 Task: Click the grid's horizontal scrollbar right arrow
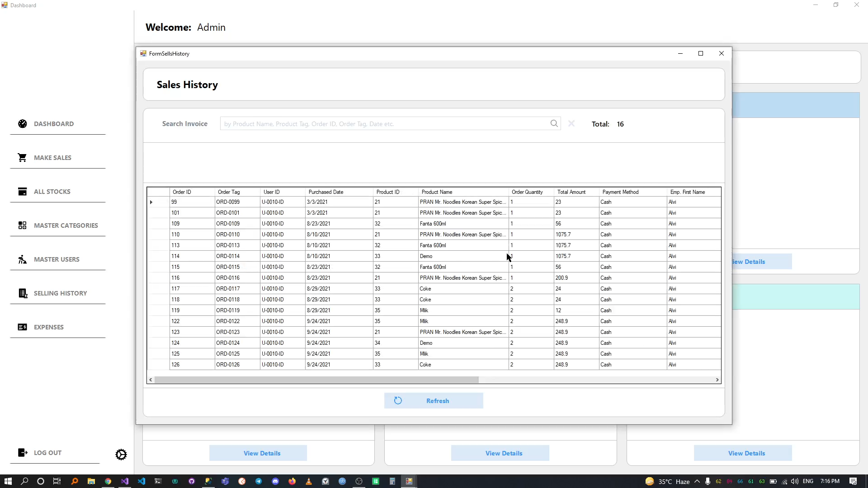[717, 380]
